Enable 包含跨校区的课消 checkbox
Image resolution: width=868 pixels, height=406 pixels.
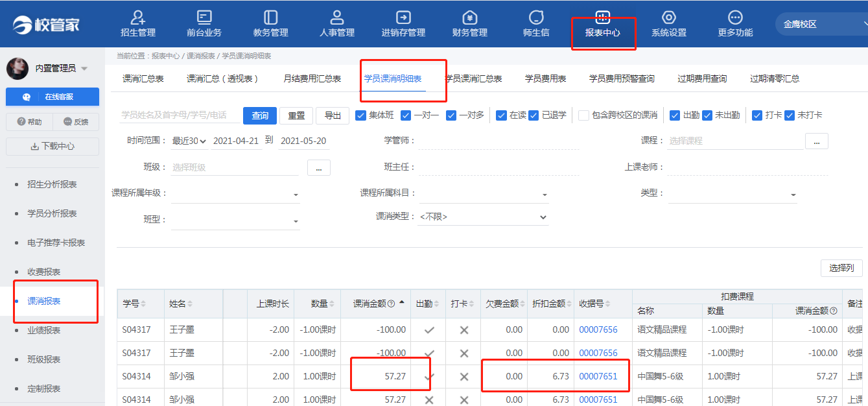click(x=584, y=115)
